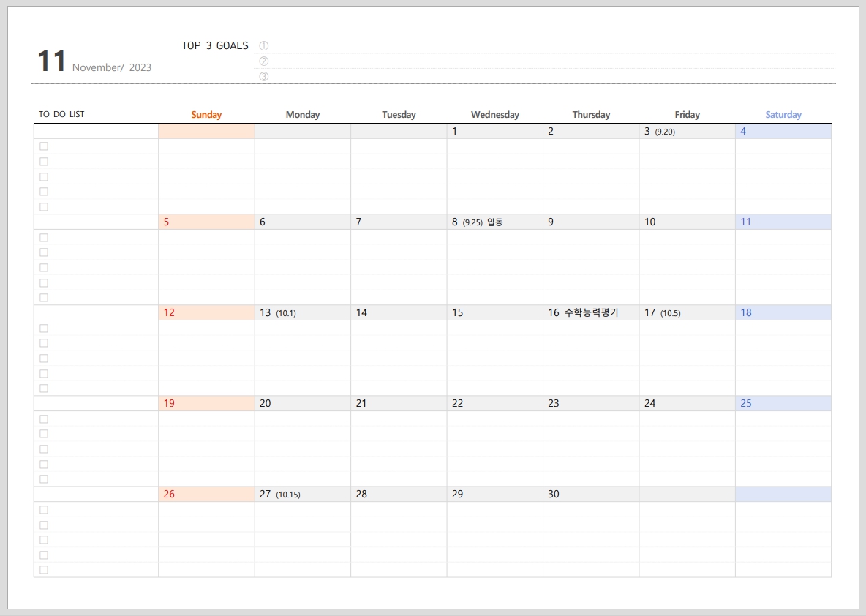Select the "November/ 2023" label
Screen dimensions: 866x616
coord(112,67)
